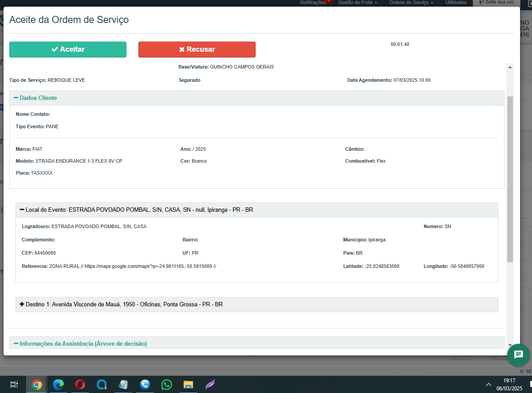The width and height of the screenshot is (532, 393).
Task: Open the Ordens de Serviço dropdown menu
Action: click(x=411, y=3)
